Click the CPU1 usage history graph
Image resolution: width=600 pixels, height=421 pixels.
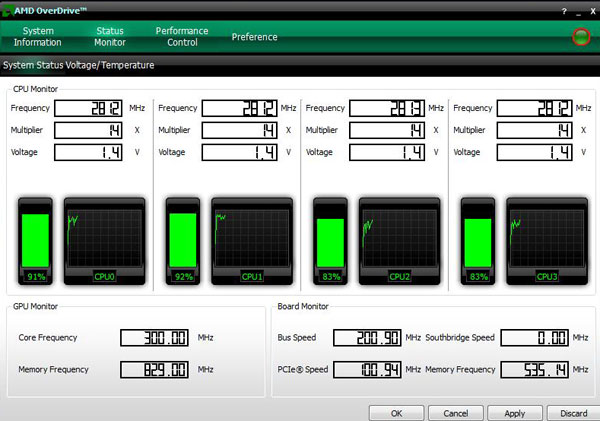coord(252,241)
